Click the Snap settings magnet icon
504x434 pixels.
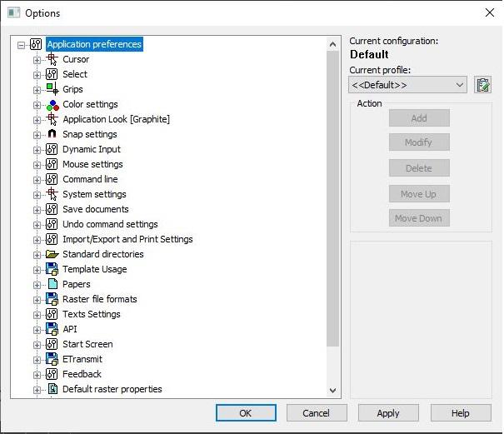click(x=52, y=134)
